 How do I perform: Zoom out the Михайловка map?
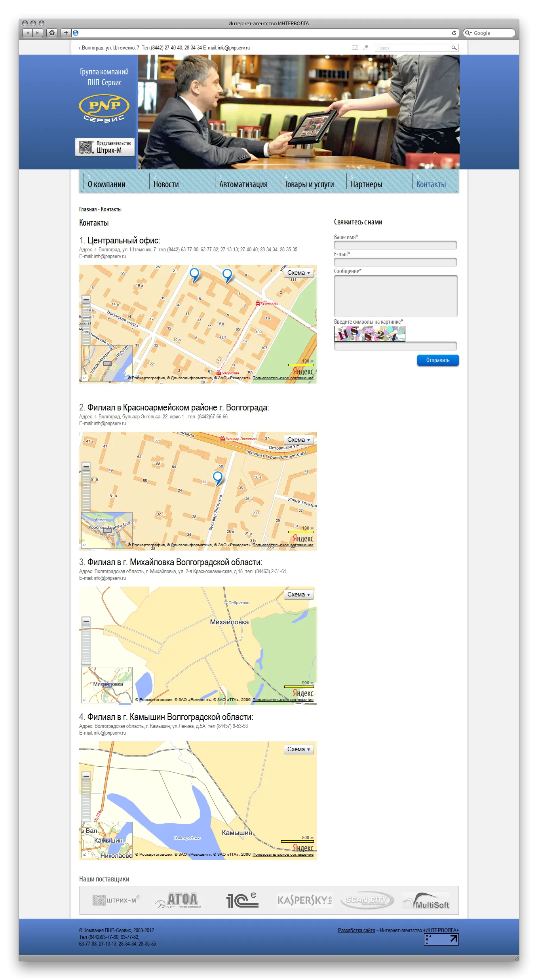coord(86,621)
